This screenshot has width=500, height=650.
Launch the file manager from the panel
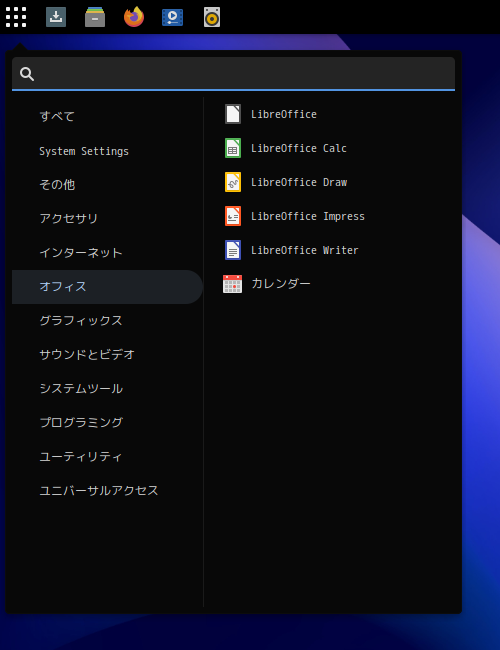click(95, 17)
